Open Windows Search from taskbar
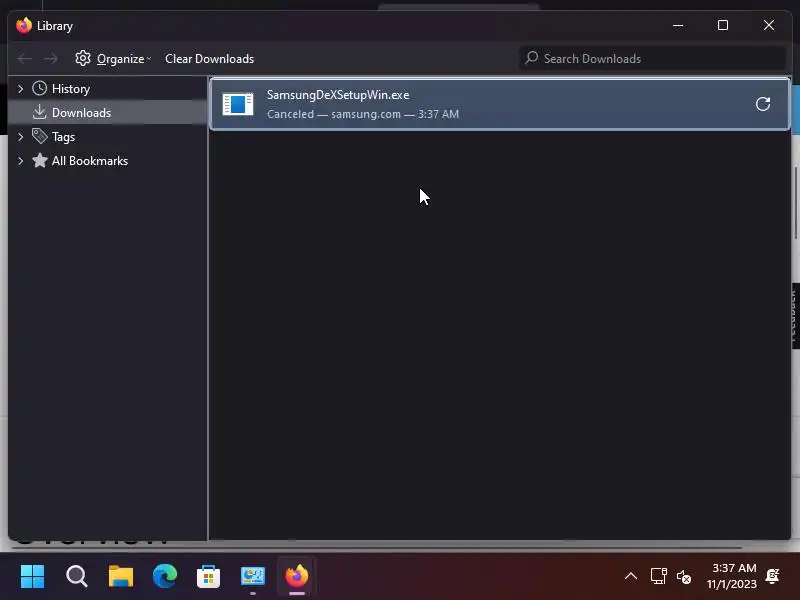This screenshot has width=800, height=600. [x=77, y=577]
